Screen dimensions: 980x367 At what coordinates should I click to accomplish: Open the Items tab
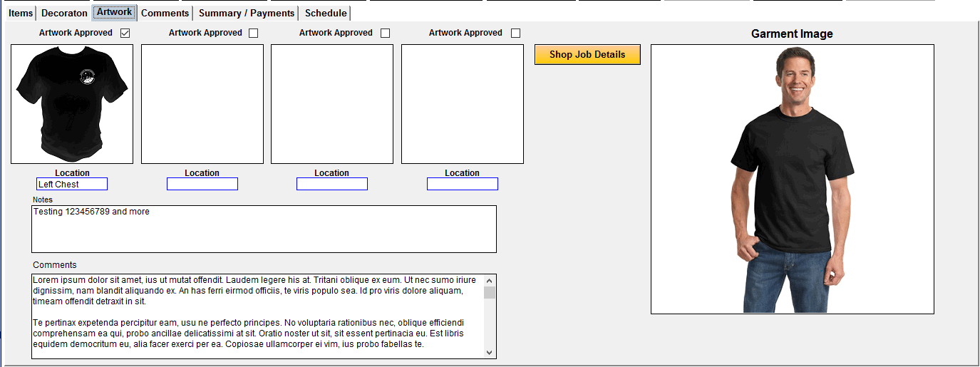[x=21, y=13]
